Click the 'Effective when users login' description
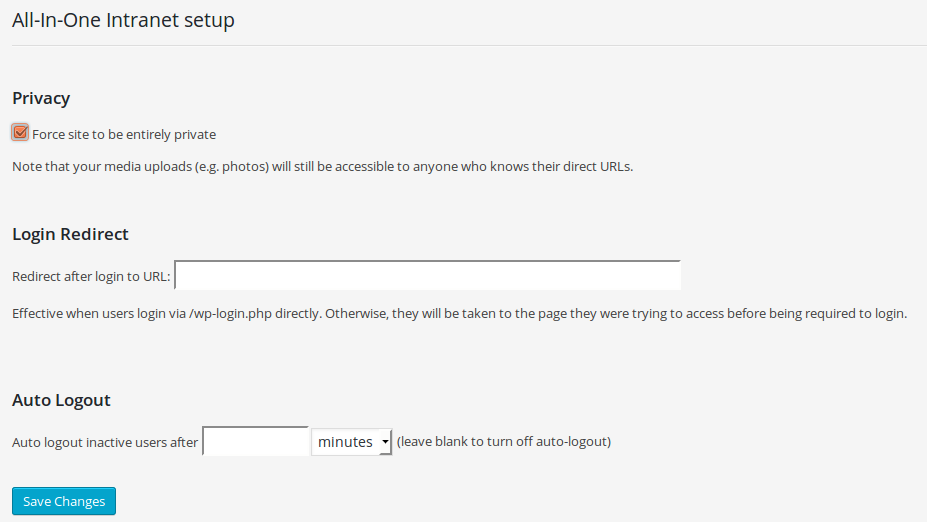 [459, 313]
